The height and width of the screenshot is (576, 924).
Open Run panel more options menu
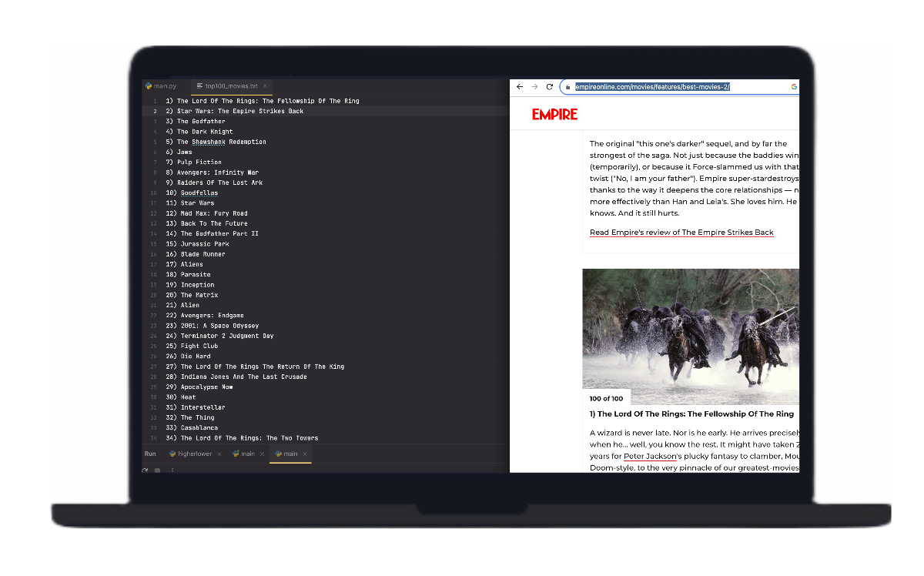click(172, 470)
